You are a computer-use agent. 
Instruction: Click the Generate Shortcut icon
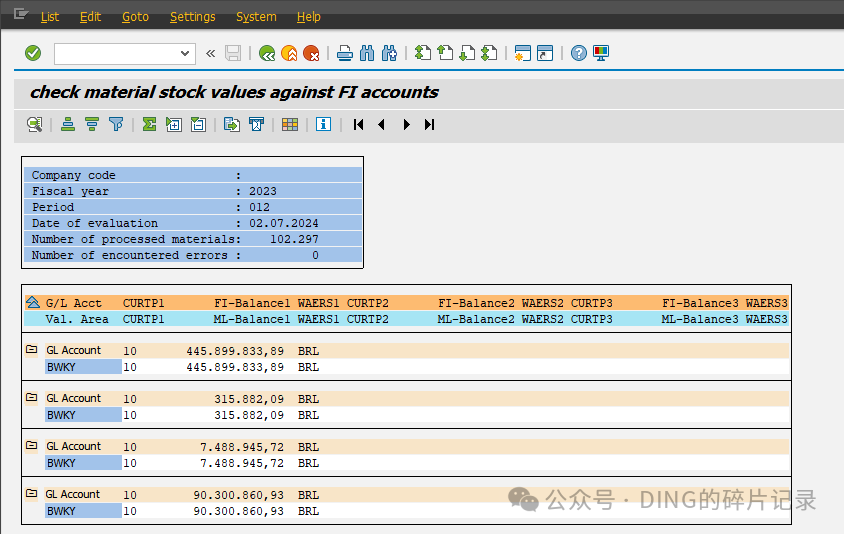click(545, 53)
